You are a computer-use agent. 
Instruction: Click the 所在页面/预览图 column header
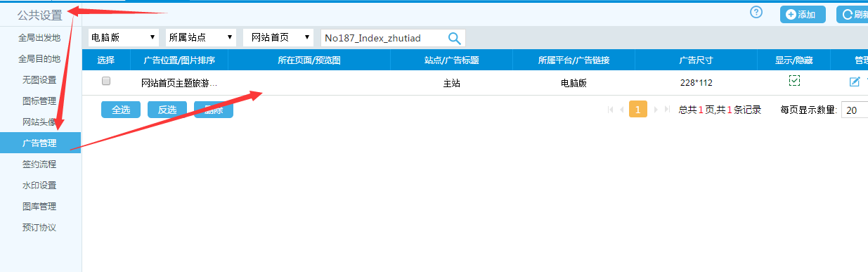click(309, 60)
